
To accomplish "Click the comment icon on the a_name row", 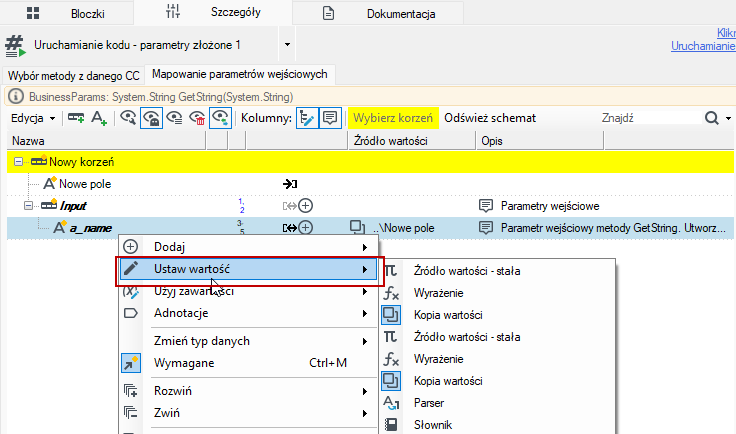I will coord(486,228).
